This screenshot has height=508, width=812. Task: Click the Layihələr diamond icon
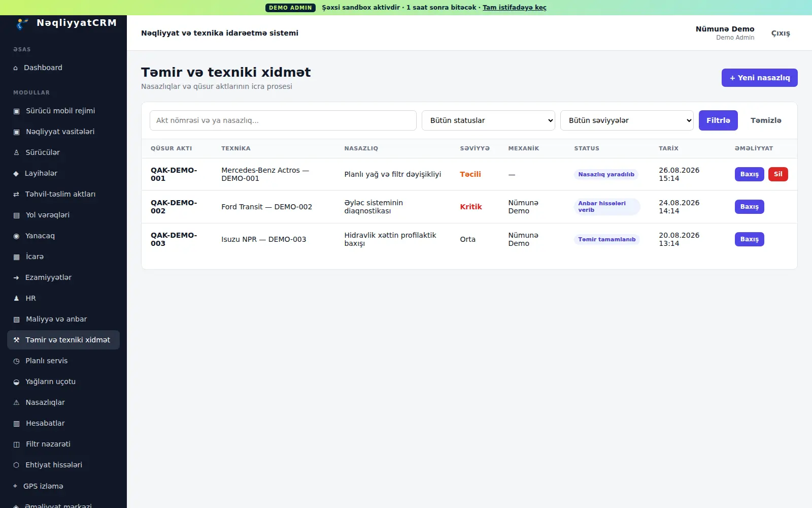[16, 174]
